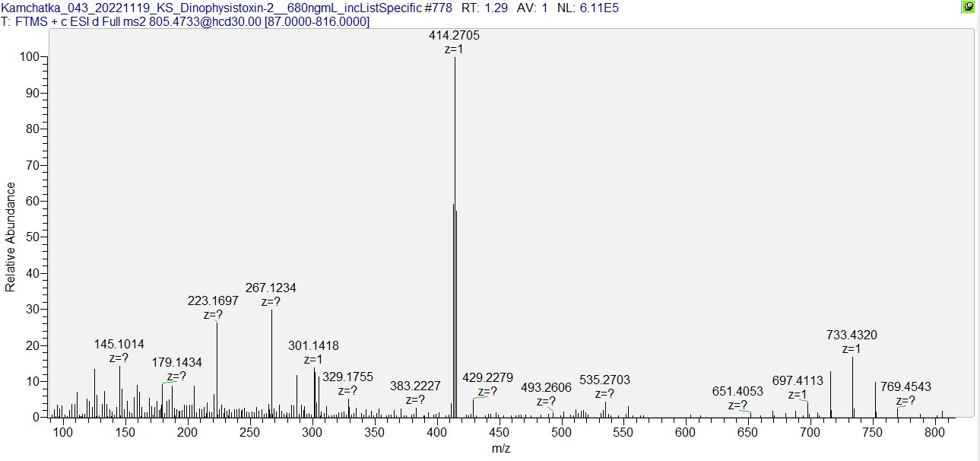Click the 493.2606 peak label

(x=546, y=388)
